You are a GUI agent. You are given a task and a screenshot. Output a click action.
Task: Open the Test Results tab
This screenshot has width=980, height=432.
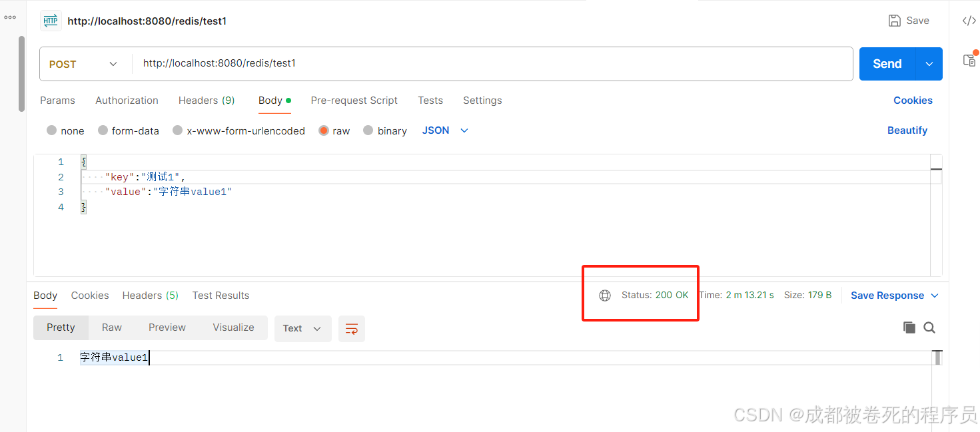221,296
